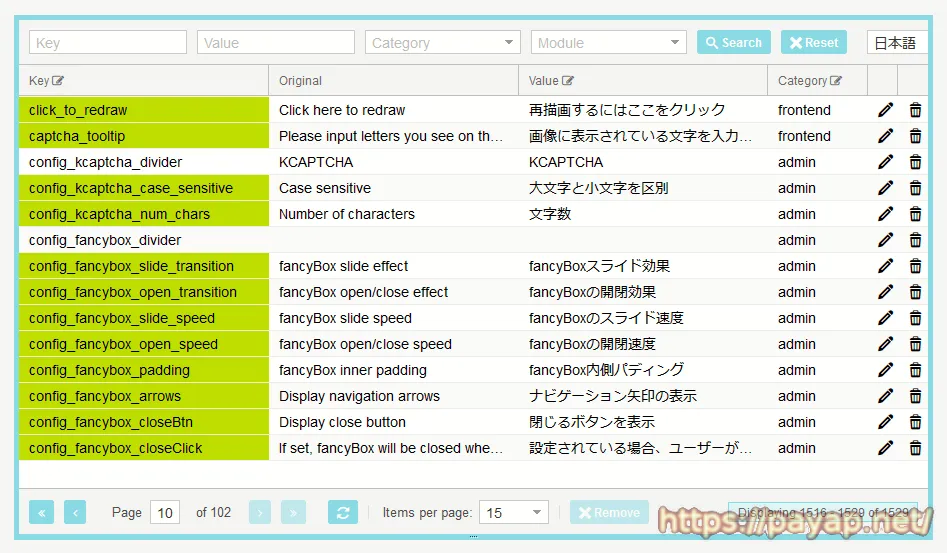Expand the Items per page dropdown
Image resolution: width=947 pixels, height=553 pixels.
point(513,512)
